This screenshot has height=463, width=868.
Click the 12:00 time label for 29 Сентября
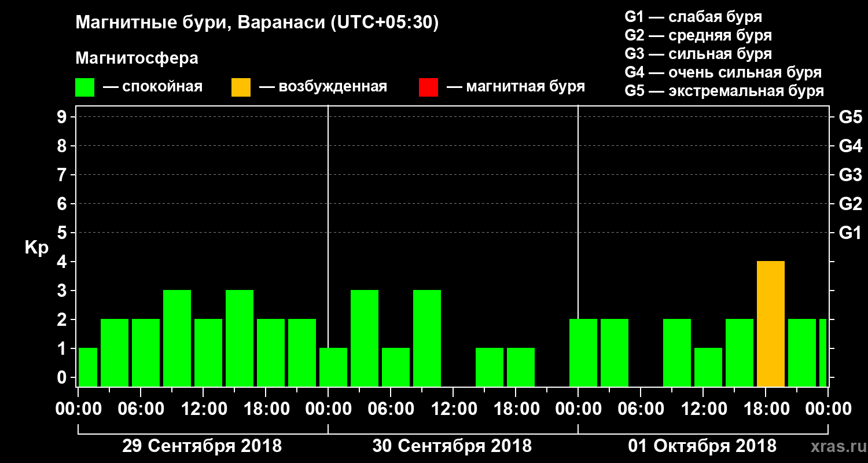[x=204, y=409]
